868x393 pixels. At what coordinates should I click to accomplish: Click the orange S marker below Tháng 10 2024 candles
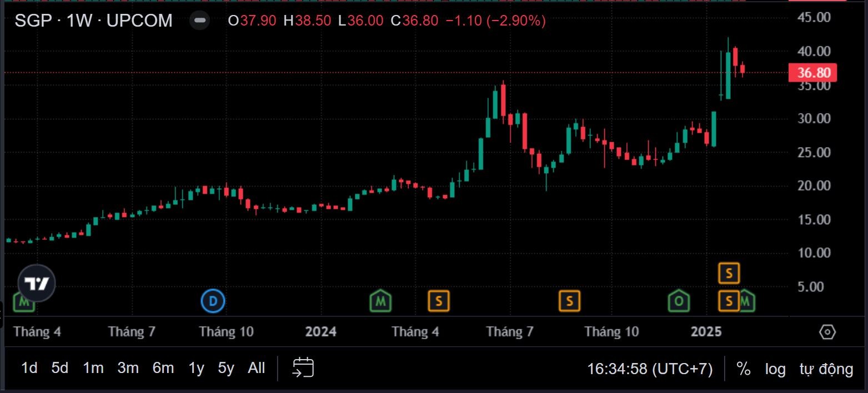click(x=569, y=301)
